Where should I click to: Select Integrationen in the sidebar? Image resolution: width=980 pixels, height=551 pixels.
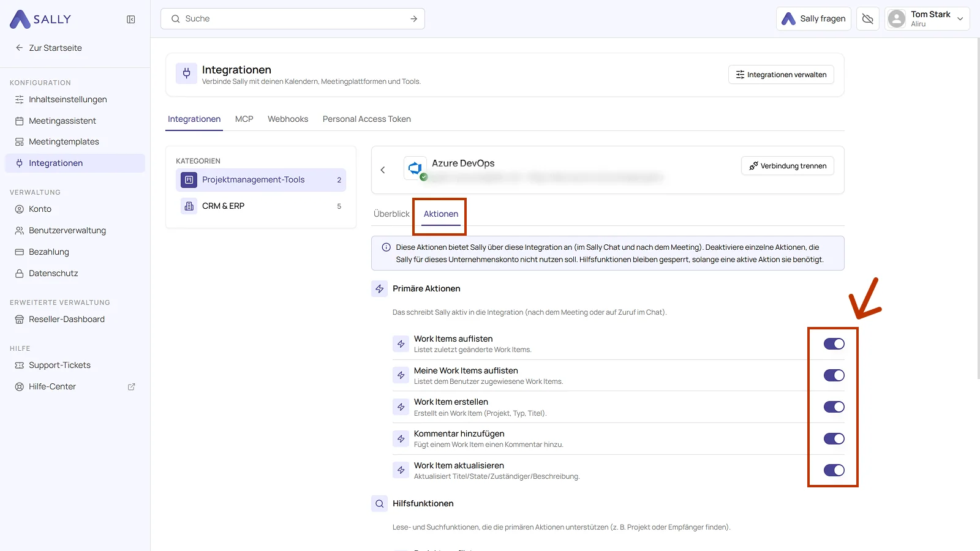tap(75, 163)
